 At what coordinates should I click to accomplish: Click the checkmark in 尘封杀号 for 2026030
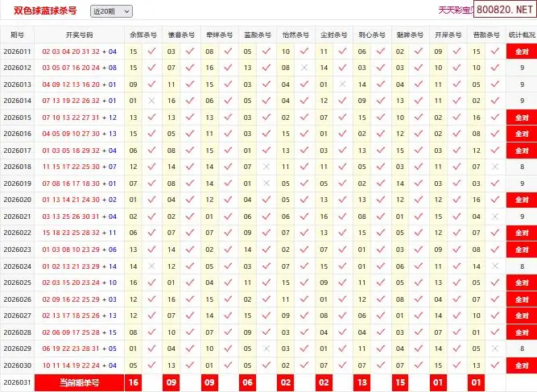tap(342, 365)
